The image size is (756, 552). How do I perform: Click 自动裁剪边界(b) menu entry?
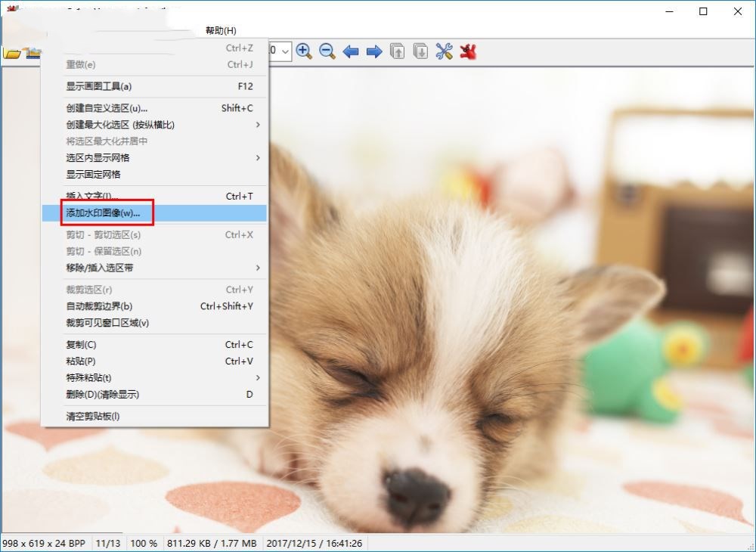pos(154,306)
